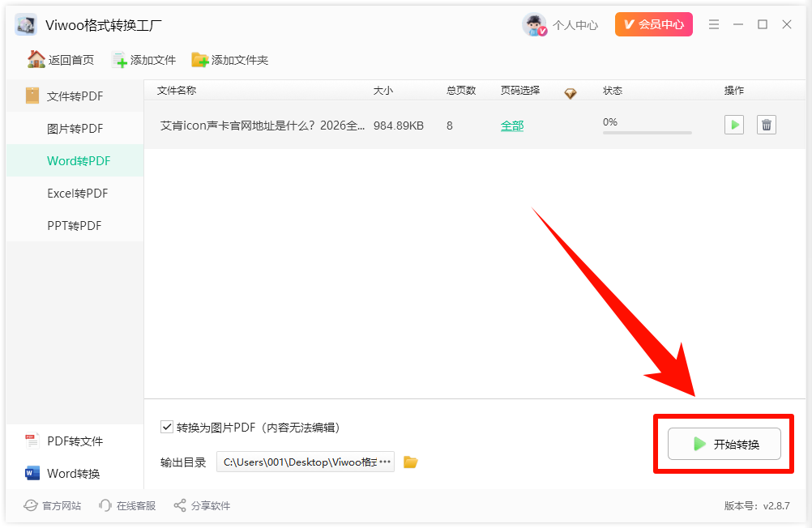Screen dimensions: 812x528
Task: Click the 输出目录 path field
Action: tap(306, 462)
